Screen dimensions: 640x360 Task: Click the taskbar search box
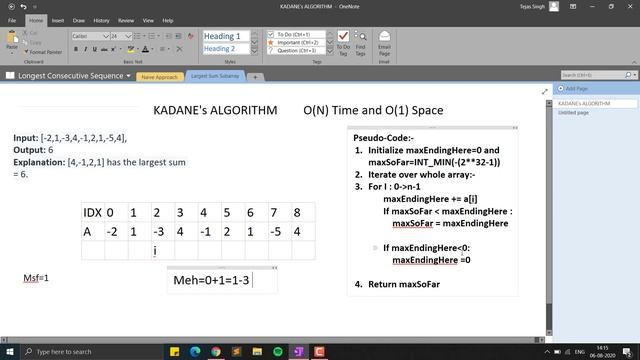91,351
